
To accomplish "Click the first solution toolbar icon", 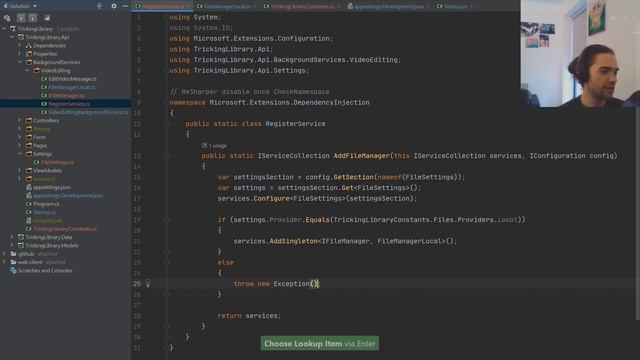I will point(7,18).
